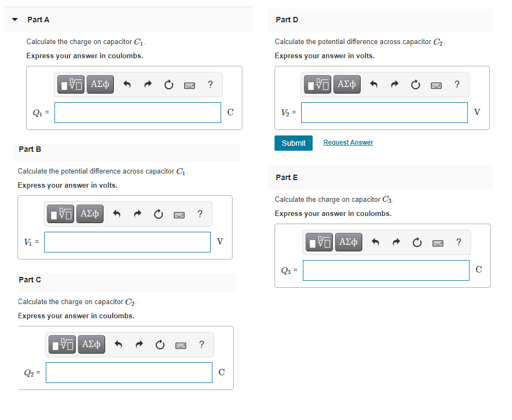
Task: Show keyboard shortcuts in Part E
Action: (x=437, y=243)
